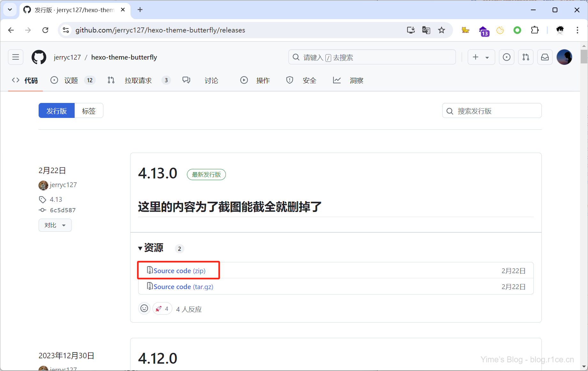
Task: Click the GitHub Octocat logo
Action: [x=39, y=57]
